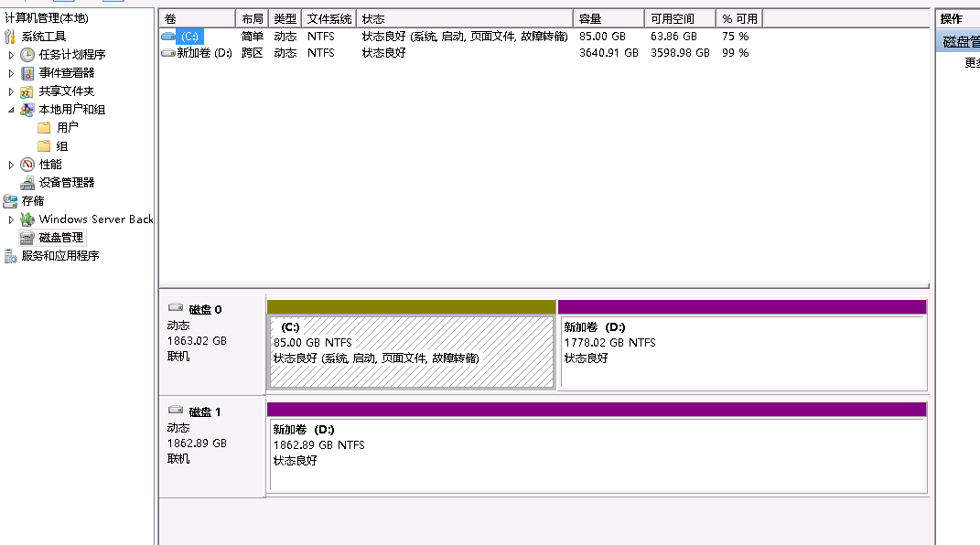
Task: Click the System Tools (系统工具) icon
Action: tap(9, 37)
